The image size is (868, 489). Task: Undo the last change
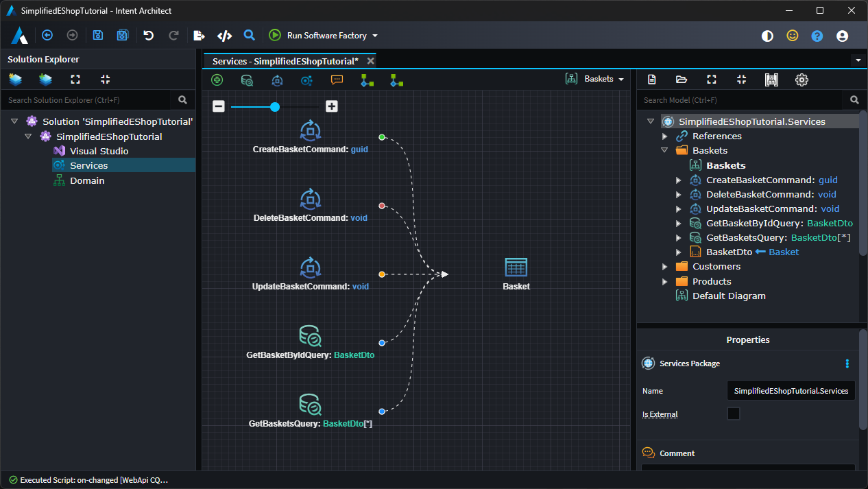(x=149, y=35)
